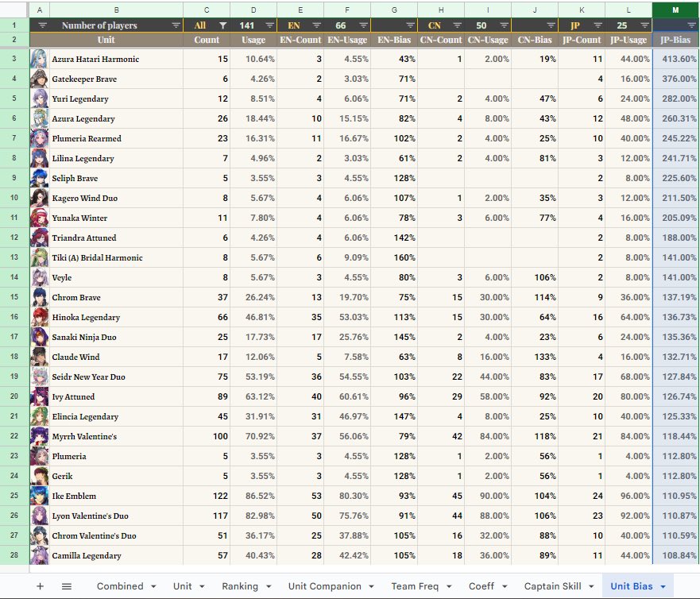Select the 413.60% JP-Bias cell
The width and height of the screenshot is (700, 599).
click(676, 59)
